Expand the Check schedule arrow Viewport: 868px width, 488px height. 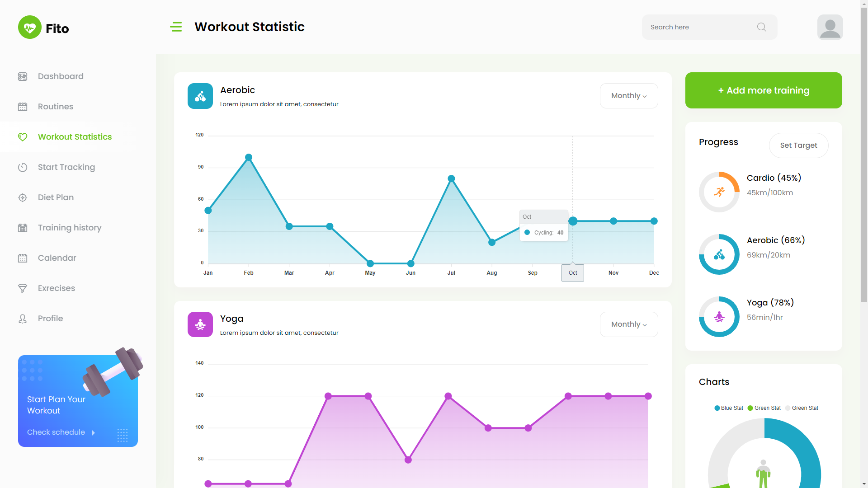94,433
